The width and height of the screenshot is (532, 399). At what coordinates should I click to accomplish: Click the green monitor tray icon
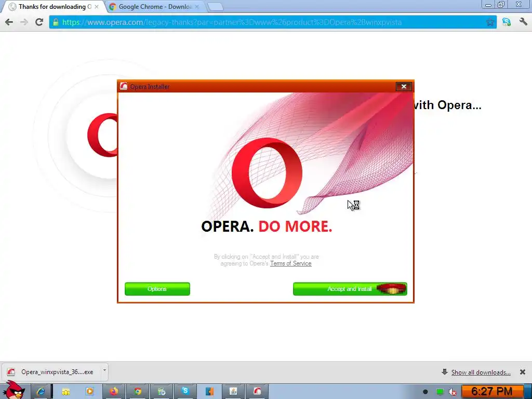point(440,392)
